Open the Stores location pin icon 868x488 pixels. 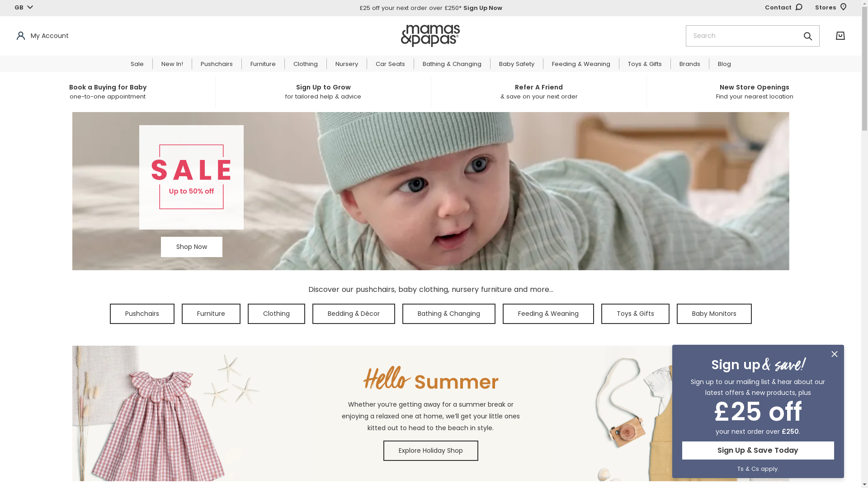(843, 7)
